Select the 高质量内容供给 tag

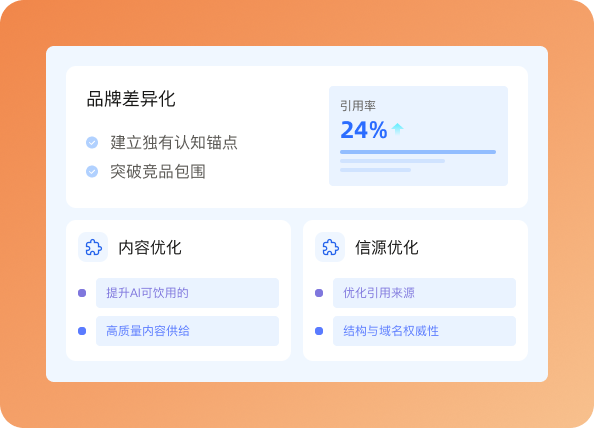click(188, 331)
